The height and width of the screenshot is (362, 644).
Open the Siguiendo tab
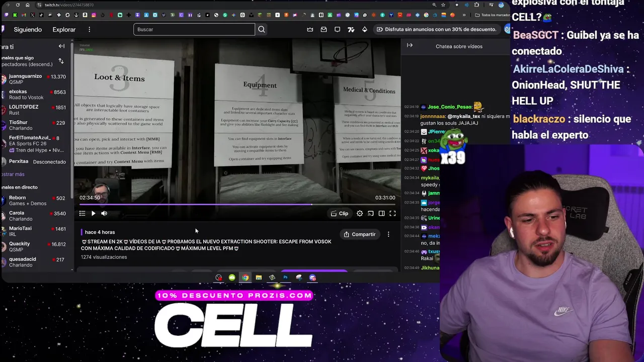[x=28, y=30]
